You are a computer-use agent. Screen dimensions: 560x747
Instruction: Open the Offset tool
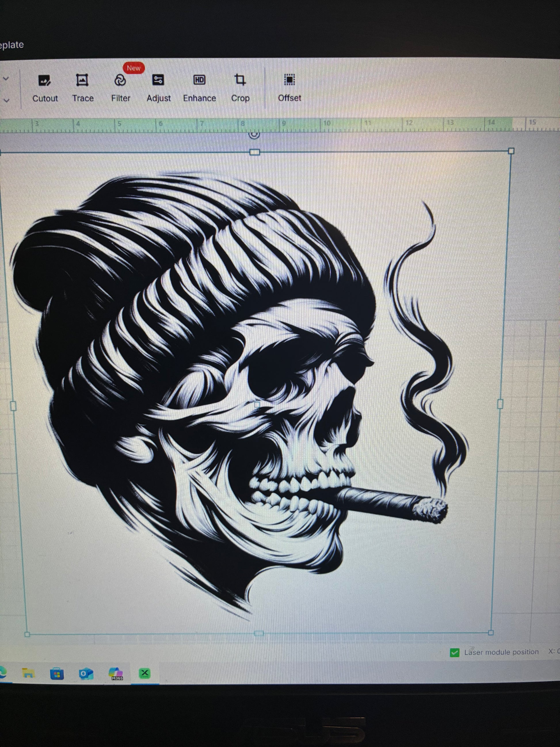coord(289,88)
